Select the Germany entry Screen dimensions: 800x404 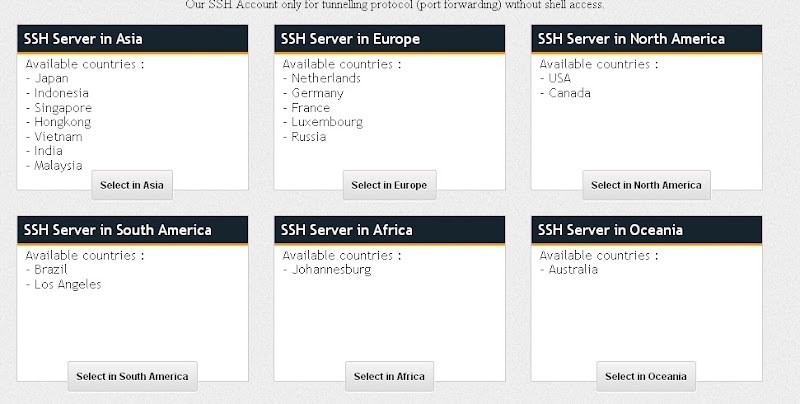pyautogui.click(x=317, y=93)
